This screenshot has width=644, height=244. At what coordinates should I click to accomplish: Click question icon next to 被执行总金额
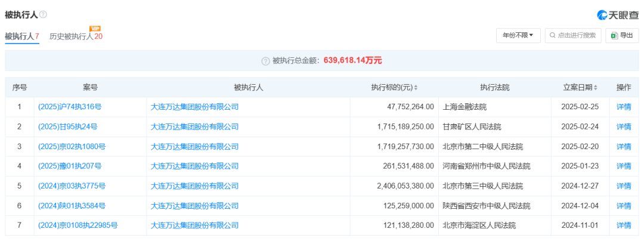[266, 61]
